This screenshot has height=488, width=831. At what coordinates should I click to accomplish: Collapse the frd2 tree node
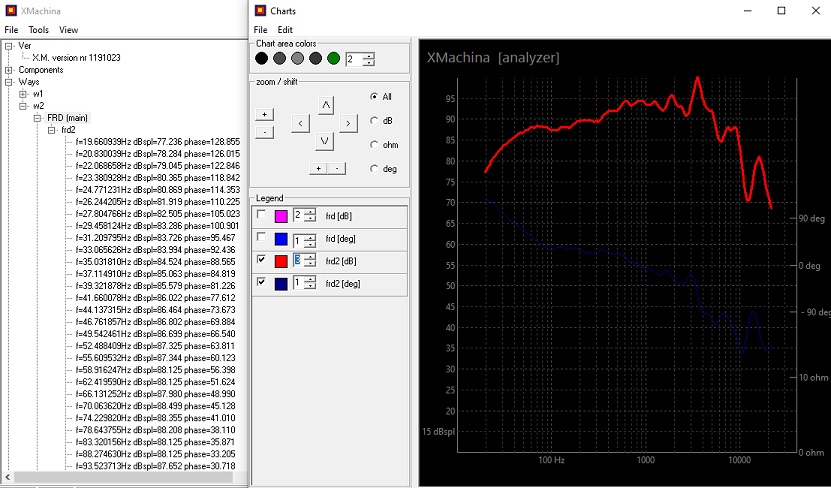click(51, 130)
